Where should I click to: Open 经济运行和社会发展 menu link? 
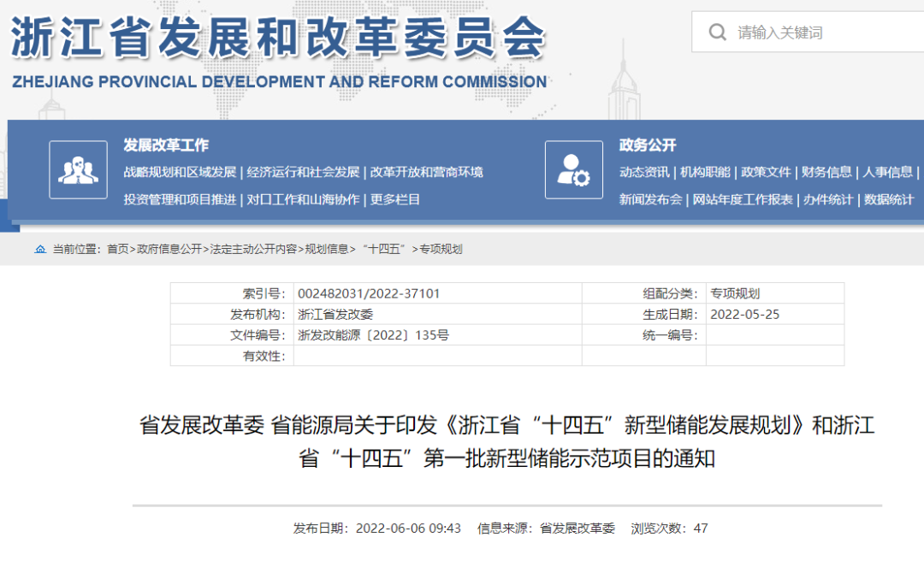tap(303, 172)
